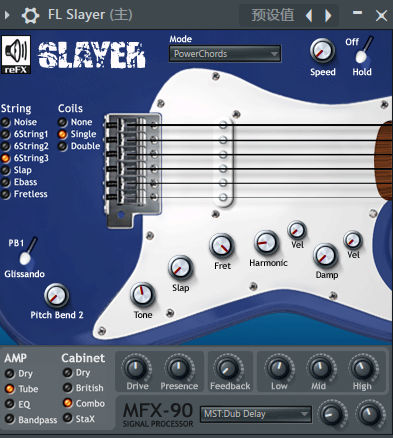This screenshot has width=393, height=438.
Task: Click the High EQ knob
Action: tap(362, 368)
